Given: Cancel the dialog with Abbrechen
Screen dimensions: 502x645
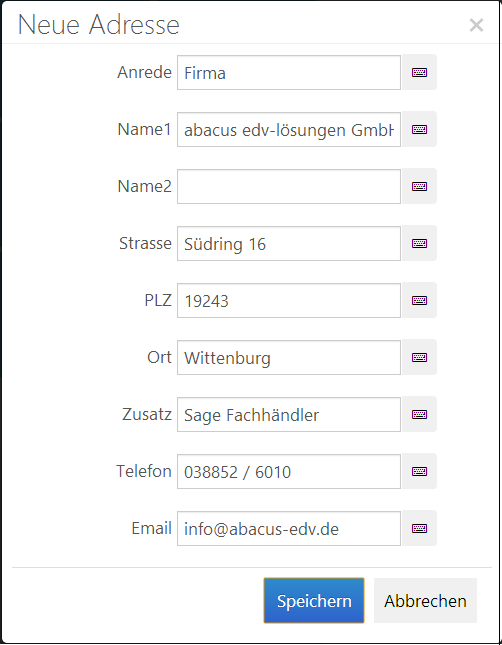Looking at the screenshot, I should click(x=425, y=601).
